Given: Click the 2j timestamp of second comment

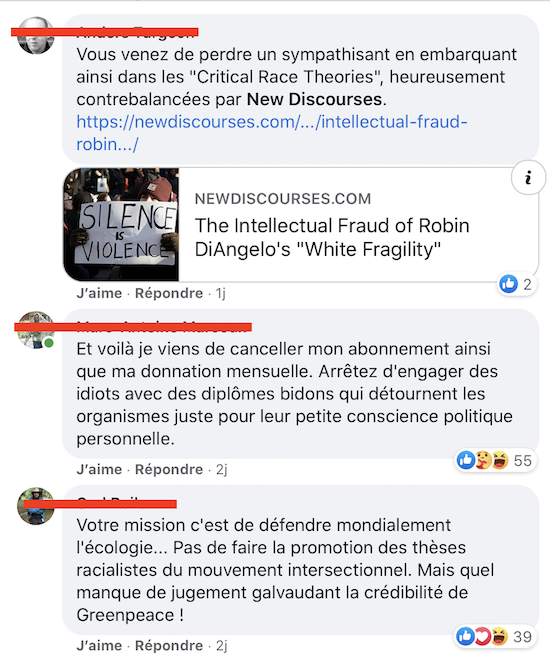Looking at the screenshot, I should [x=222, y=469].
